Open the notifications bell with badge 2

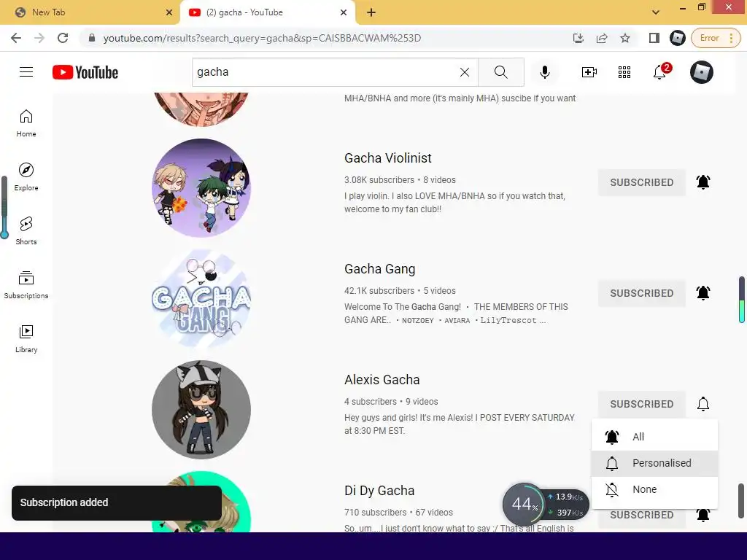pos(661,72)
